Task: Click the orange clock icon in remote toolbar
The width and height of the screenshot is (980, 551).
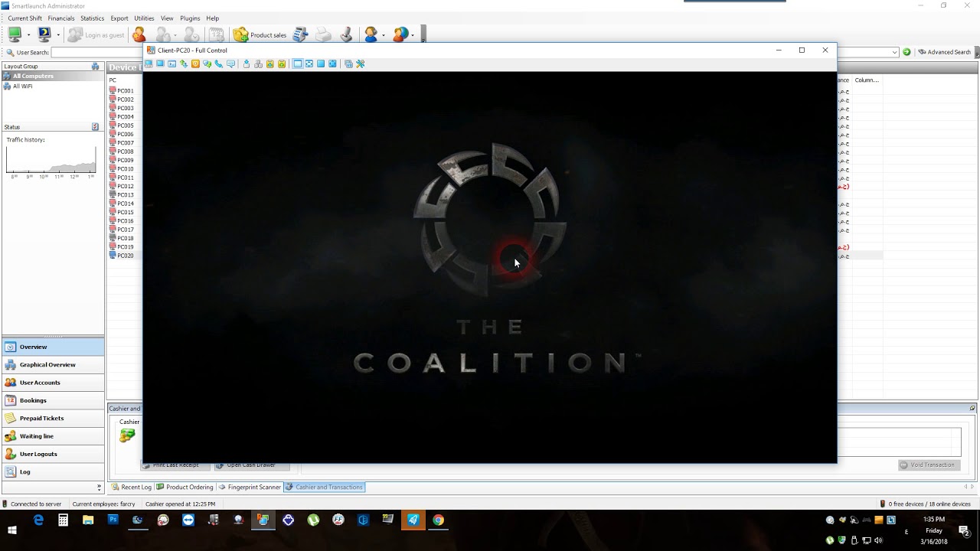Action: [195, 64]
